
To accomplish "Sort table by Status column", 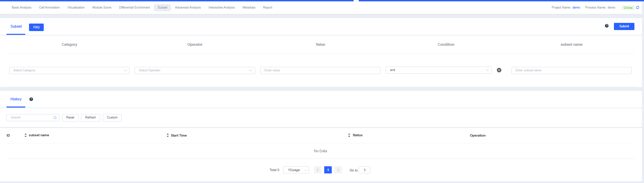I will pyautogui.click(x=349, y=136).
